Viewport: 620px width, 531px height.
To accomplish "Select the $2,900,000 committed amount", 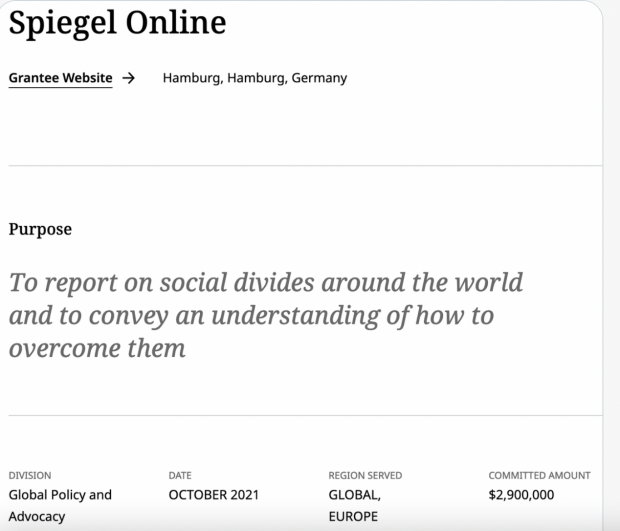I will click(x=521, y=494).
